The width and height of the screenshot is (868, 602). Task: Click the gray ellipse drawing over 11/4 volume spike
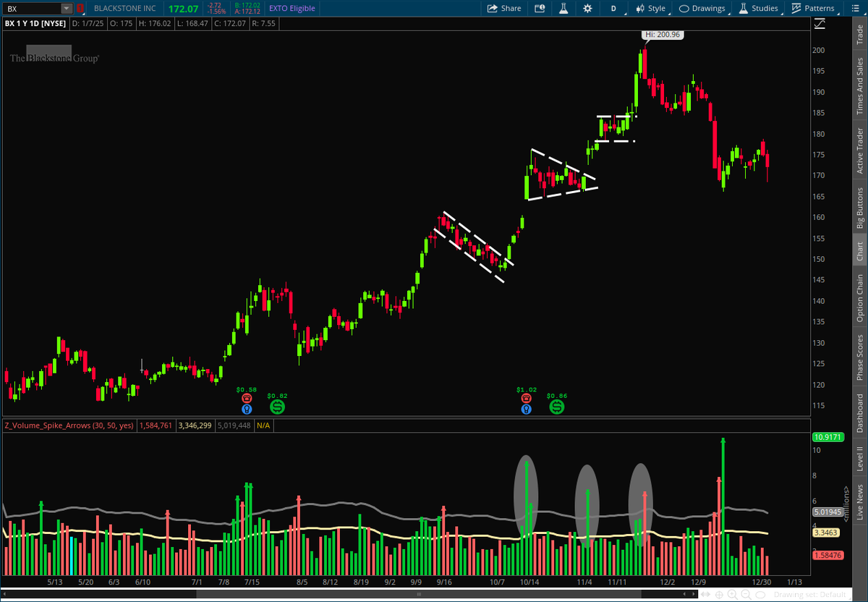pos(587,505)
